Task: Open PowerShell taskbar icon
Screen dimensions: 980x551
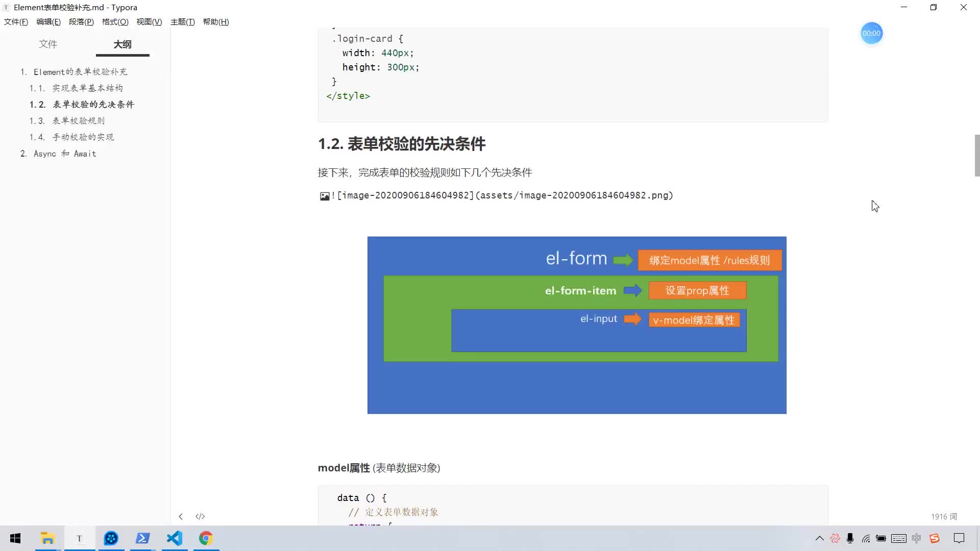Action: (x=142, y=538)
